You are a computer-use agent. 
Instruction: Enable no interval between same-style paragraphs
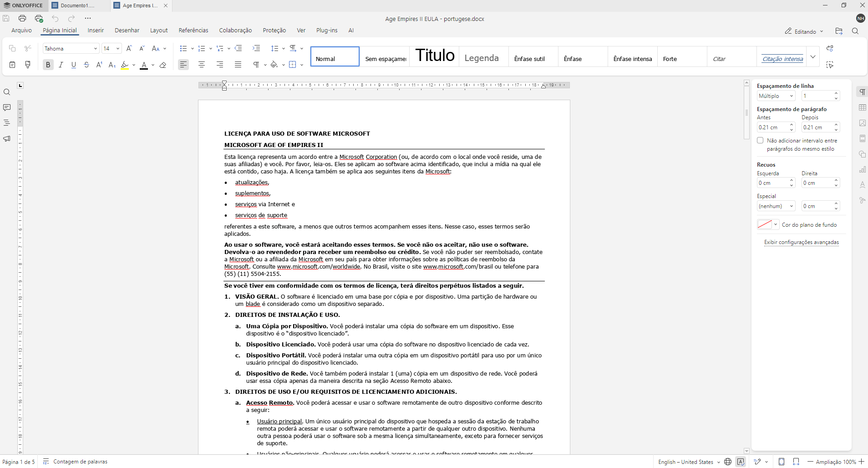coord(760,140)
